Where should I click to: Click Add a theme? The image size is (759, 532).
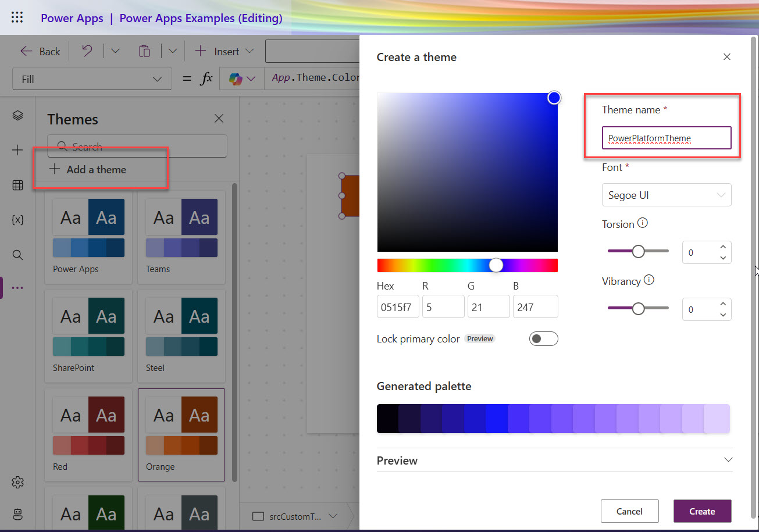click(x=88, y=169)
